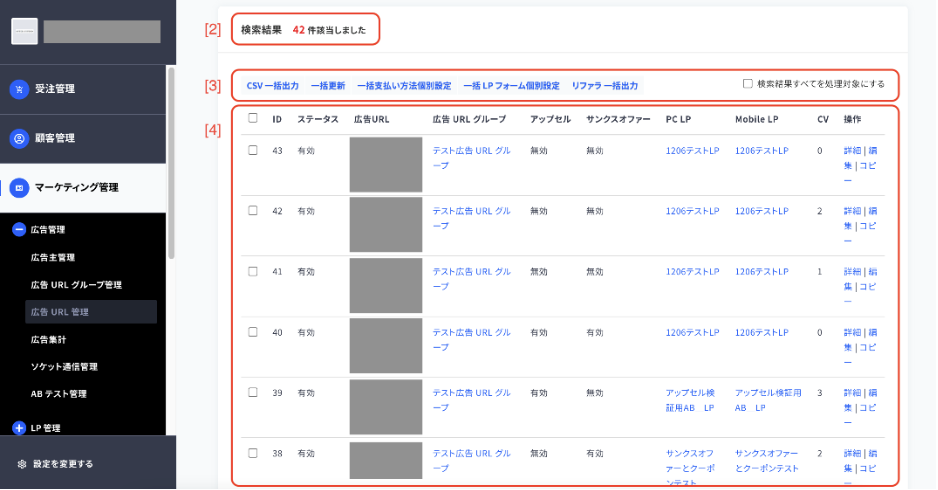Click the ステータス column header
This screenshot has height=490, width=938.
coord(318,119)
